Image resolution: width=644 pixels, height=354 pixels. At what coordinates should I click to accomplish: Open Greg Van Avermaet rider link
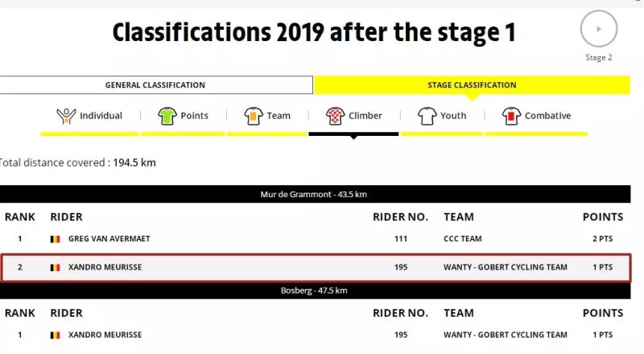pos(109,239)
